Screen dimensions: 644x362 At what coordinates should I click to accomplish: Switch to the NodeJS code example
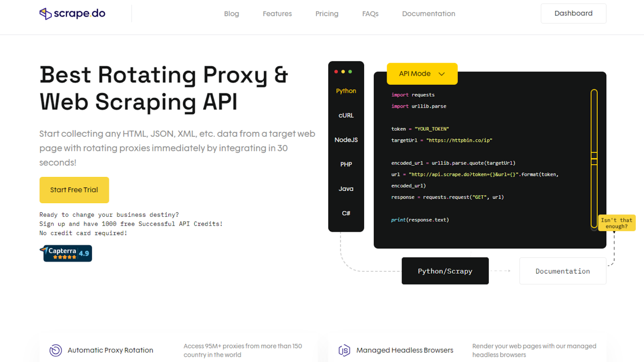coord(346,140)
